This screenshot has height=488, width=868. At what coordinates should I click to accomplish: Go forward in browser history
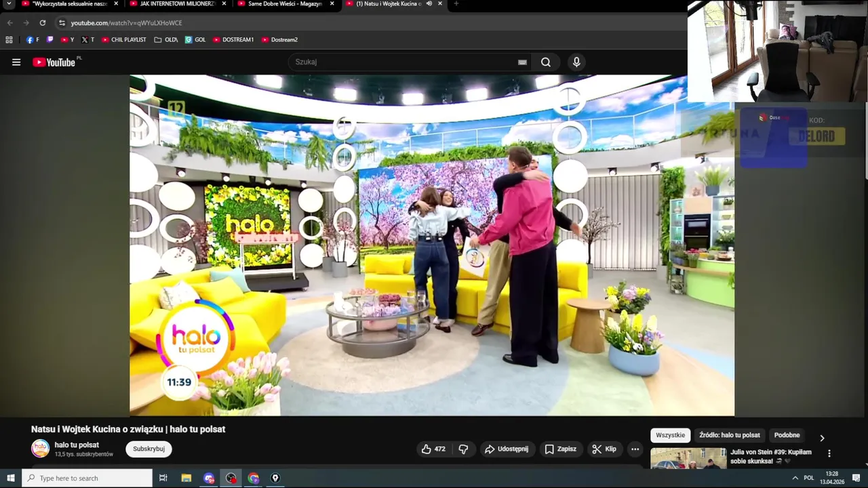click(x=26, y=22)
